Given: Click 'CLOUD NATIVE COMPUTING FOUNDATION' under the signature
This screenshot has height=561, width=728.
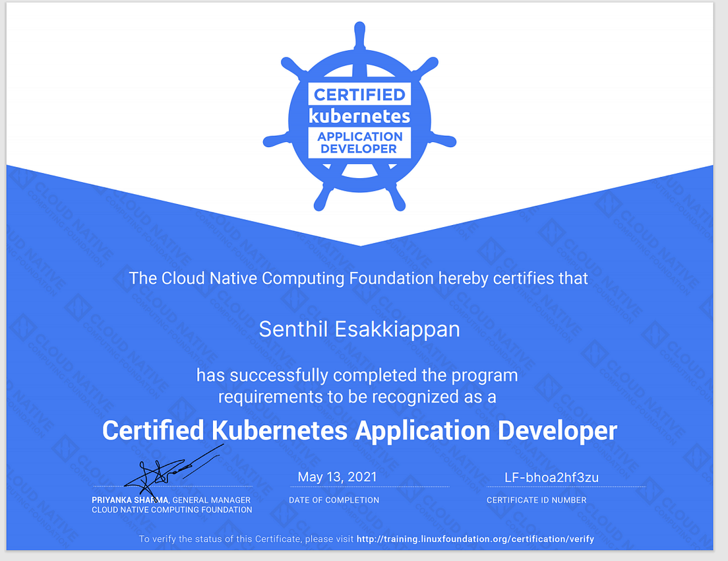Looking at the screenshot, I should coord(172,510).
